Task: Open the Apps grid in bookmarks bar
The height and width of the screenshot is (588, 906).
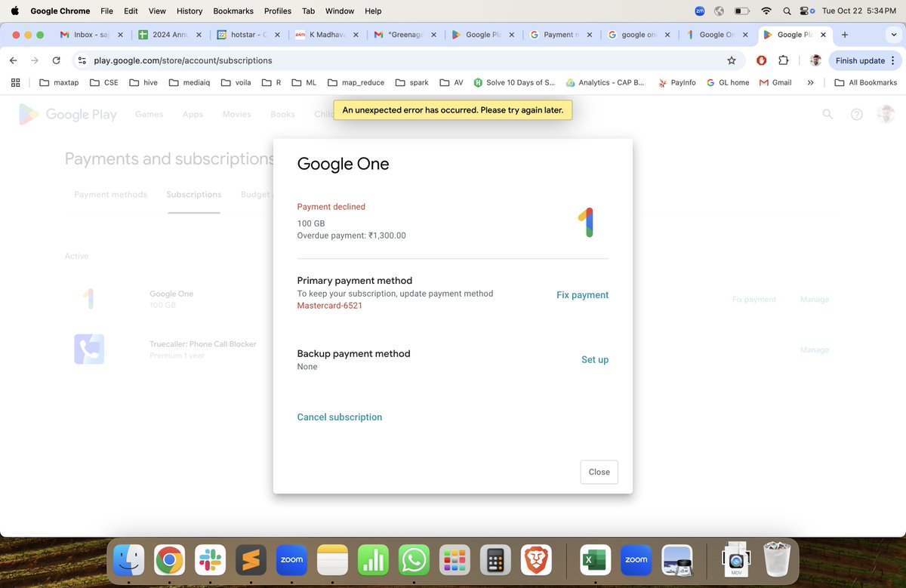Action: click(x=15, y=82)
